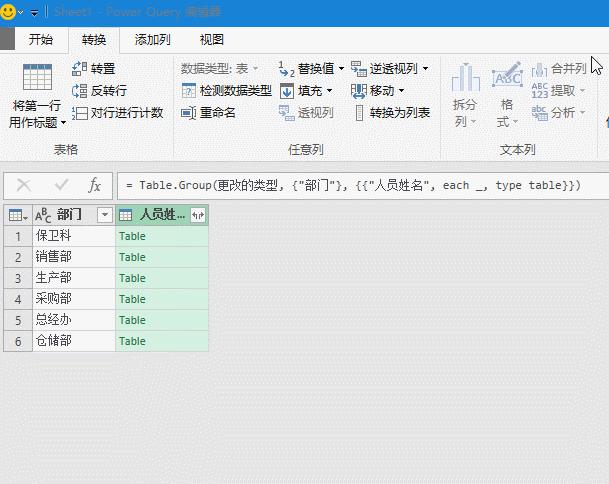609x484 pixels.
Task: Open the 视图 tab
Action: click(211, 39)
